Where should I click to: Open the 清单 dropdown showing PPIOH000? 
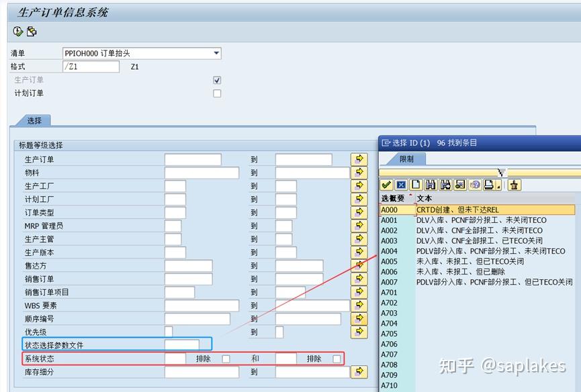216,52
